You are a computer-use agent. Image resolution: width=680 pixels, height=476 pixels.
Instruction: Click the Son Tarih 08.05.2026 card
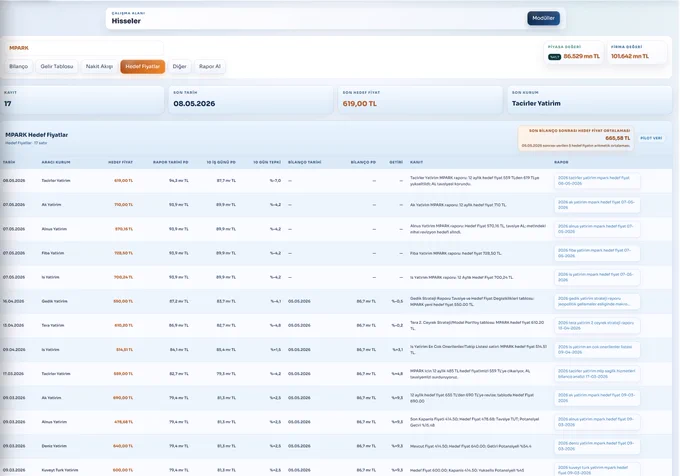[x=251, y=100]
